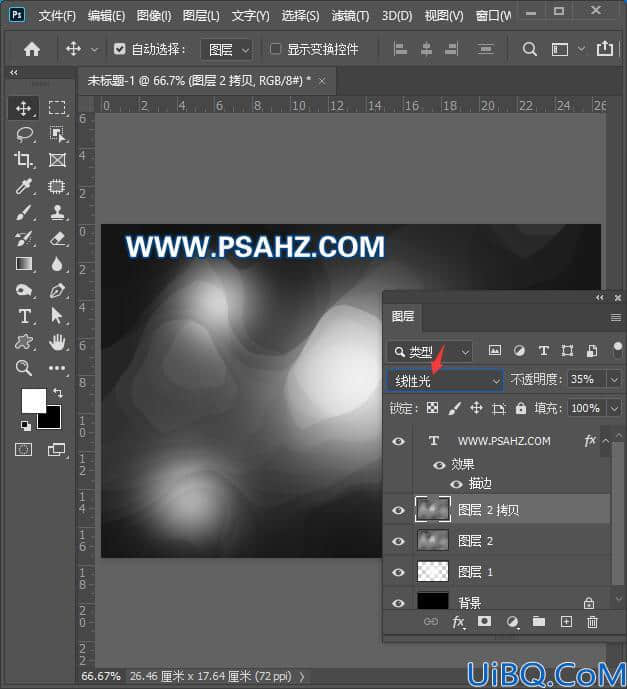Click the foreground white color swatch
627x689 pixels.
point(32,399)
